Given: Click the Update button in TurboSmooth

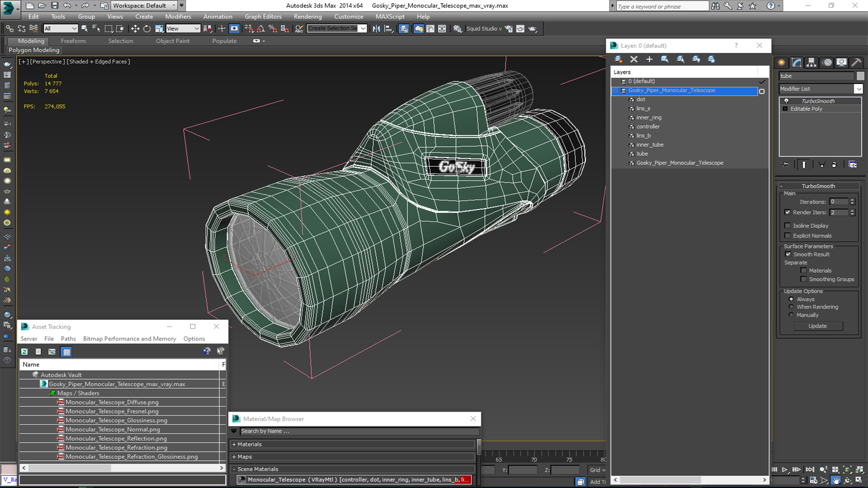Looking at the screenshot, I should (817, 326).
